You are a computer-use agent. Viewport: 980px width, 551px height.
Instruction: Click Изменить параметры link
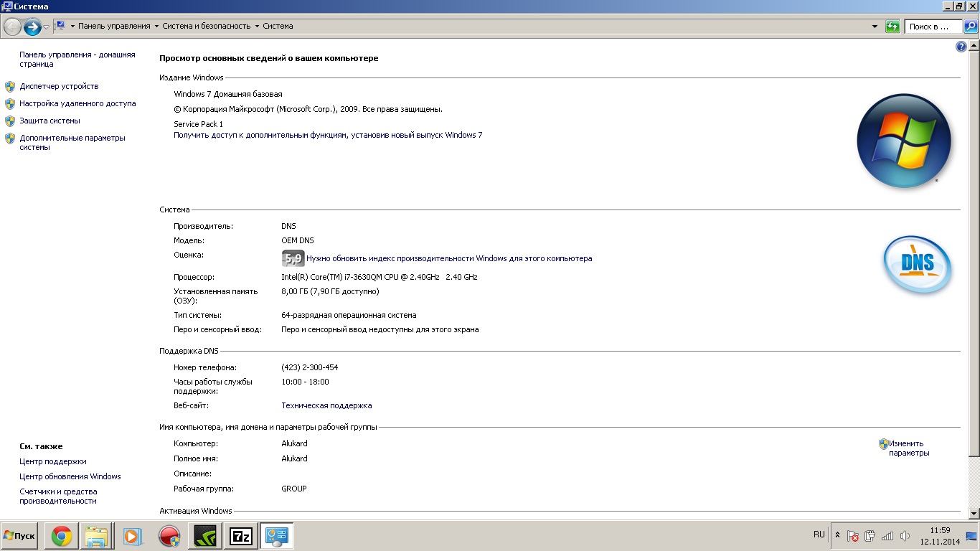point(909,448)
